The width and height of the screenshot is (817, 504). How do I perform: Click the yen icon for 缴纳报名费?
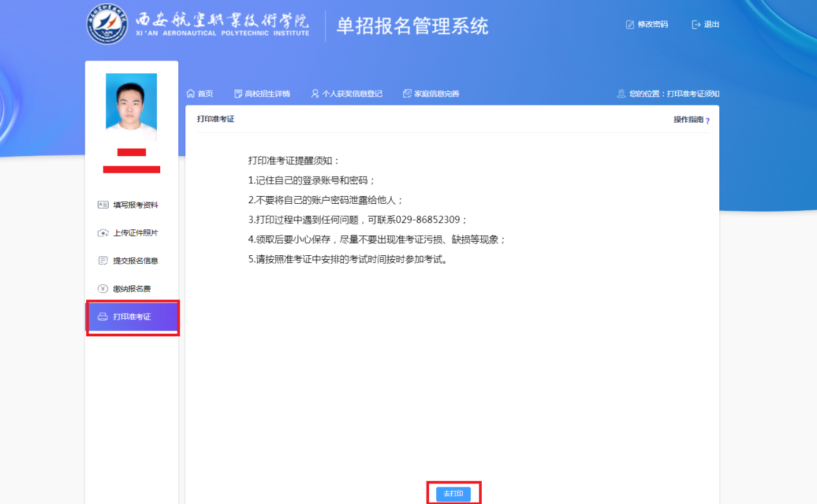pos(102,289)
